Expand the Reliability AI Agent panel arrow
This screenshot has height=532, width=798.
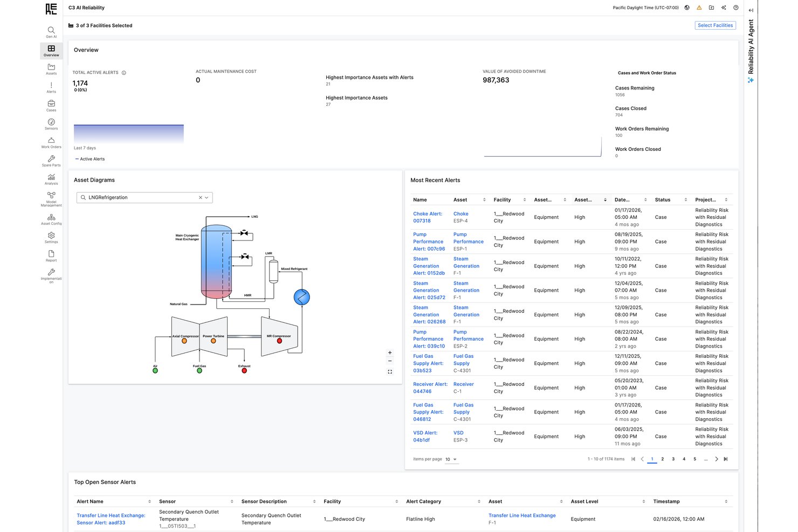751,10
